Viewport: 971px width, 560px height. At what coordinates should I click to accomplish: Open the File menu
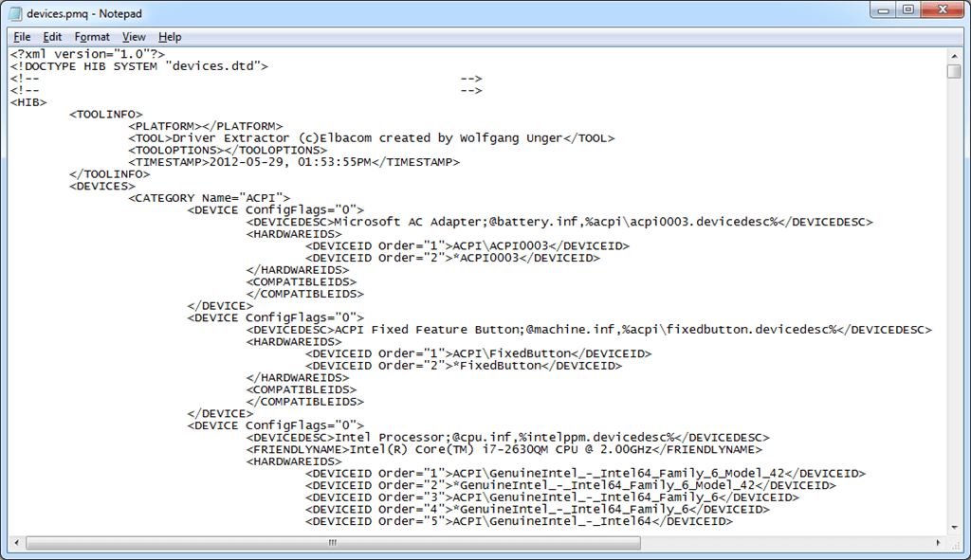(22, 37)
